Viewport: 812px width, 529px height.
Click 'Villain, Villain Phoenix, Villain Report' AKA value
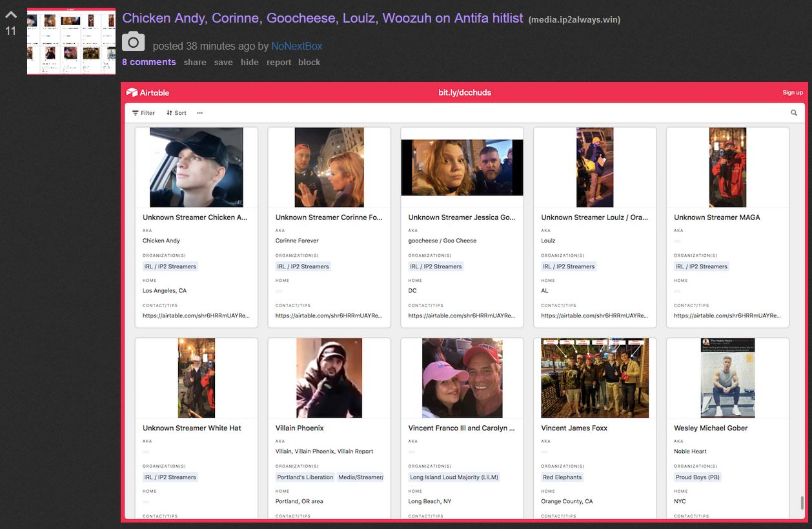coord(325,452)
